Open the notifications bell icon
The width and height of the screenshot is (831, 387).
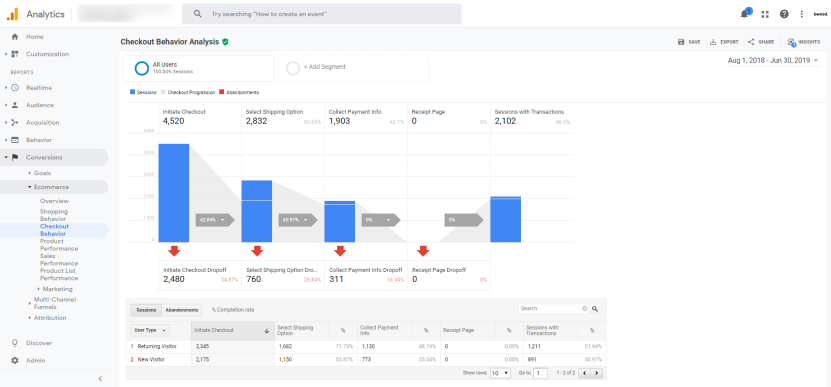(745, 13)
